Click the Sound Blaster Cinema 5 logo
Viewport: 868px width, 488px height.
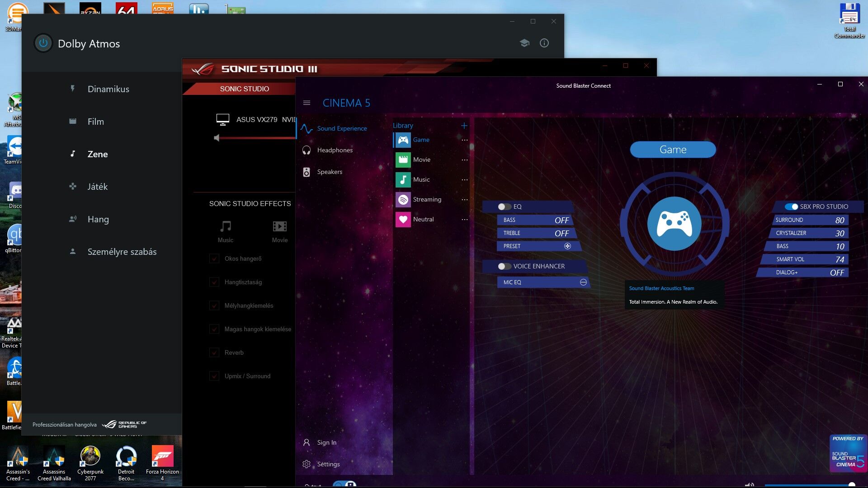tap(848, 453)
